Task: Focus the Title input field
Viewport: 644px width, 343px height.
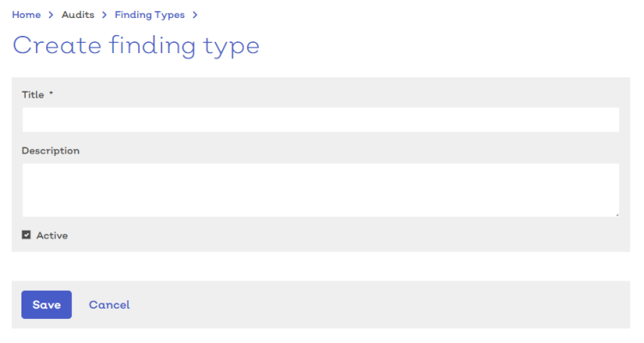Action: point(321,120)
